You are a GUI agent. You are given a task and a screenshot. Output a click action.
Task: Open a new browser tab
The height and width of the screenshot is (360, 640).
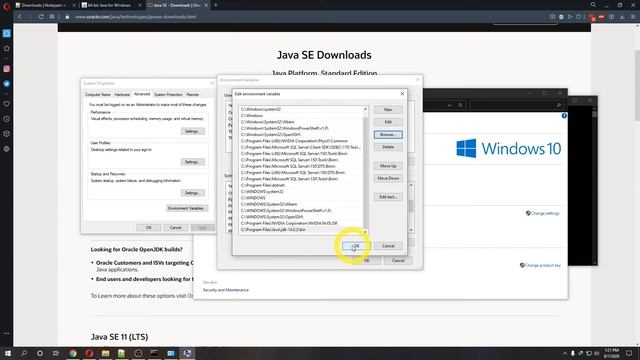click(216, 5)
